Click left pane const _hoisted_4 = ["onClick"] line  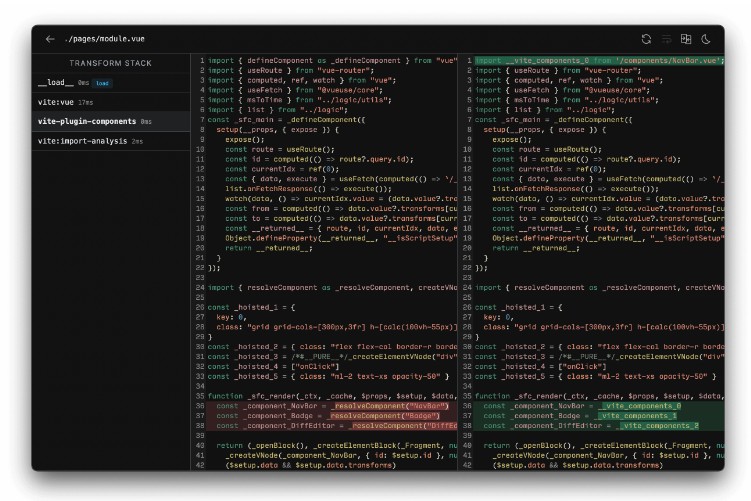coord(273,366)
